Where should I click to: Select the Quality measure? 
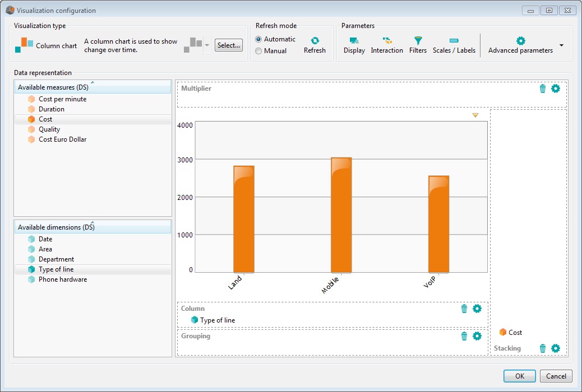point(93,129)
